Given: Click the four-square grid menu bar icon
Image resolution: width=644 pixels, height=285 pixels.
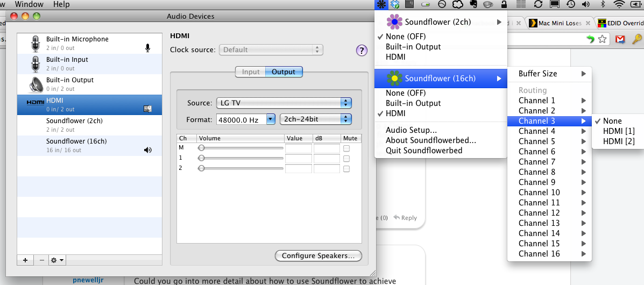Looking at the screenshot, I should [521, 4].
